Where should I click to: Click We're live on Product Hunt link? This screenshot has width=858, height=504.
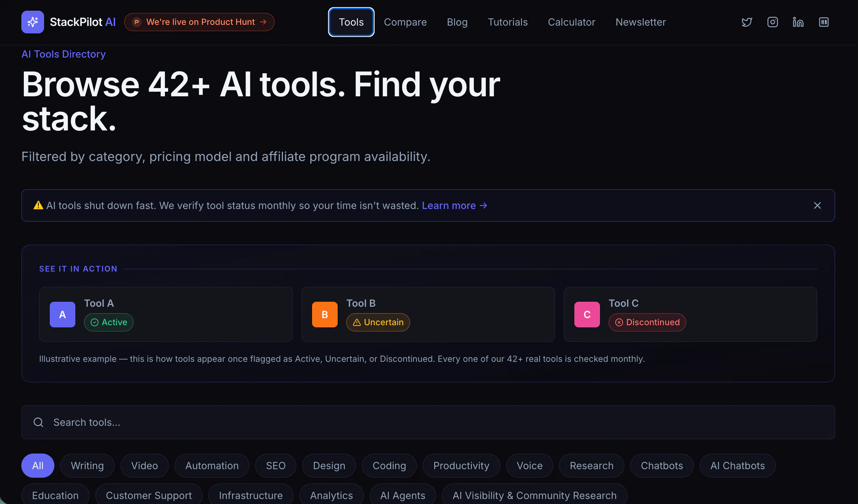coord(199,22)
